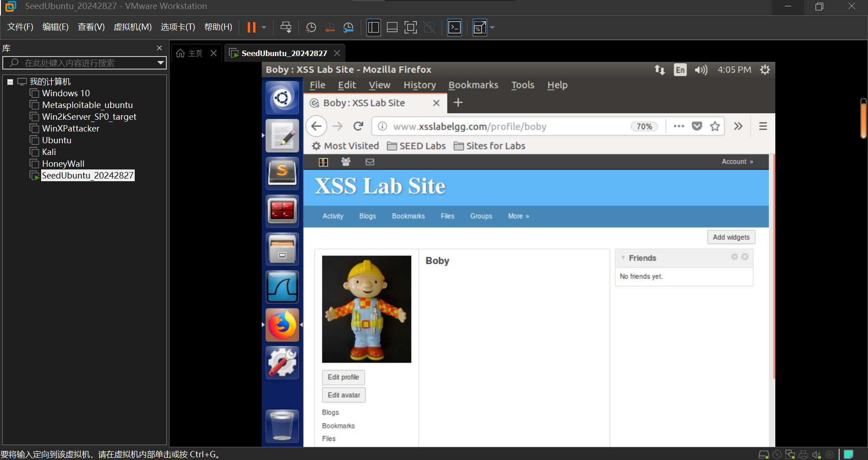Launch Terminator terminal from the launcher
Image resolution: width=868 pixels, height=460 pixels.
[x=282, y=211]
